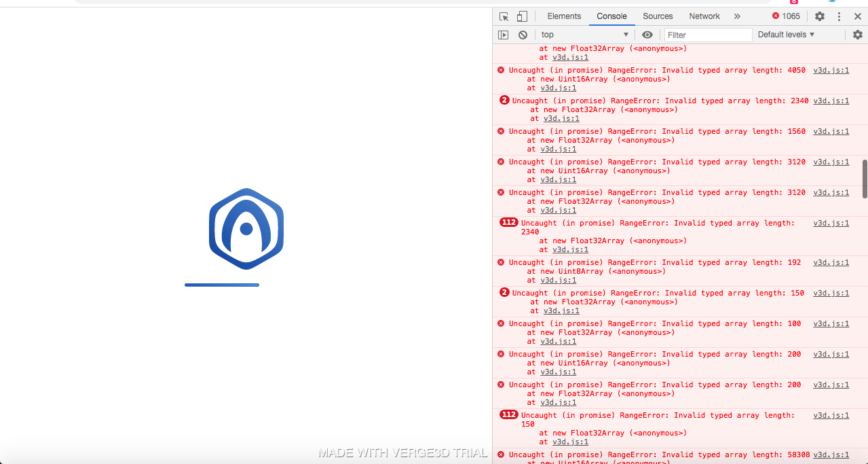Select the 'Invalid typed array length: 192' message text
This screenshot has width=868, height=464.
pyautogui.click(x=732, y=263)
